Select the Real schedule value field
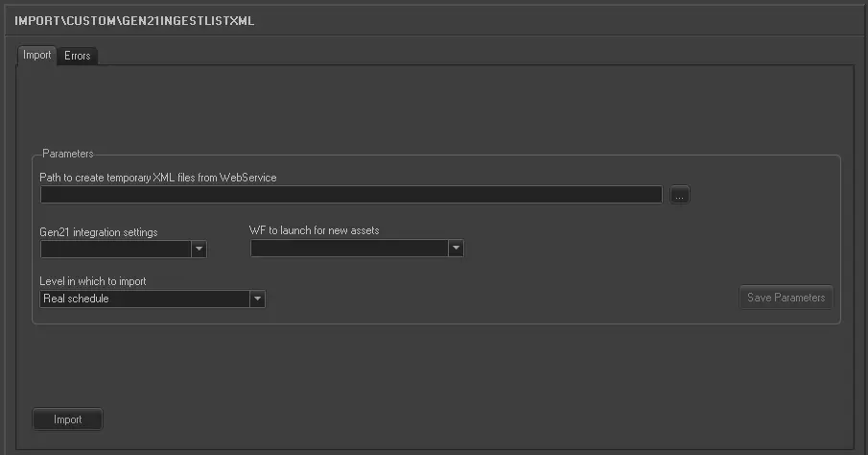This screenshot has width=868, height=455. tap(144, 299)
